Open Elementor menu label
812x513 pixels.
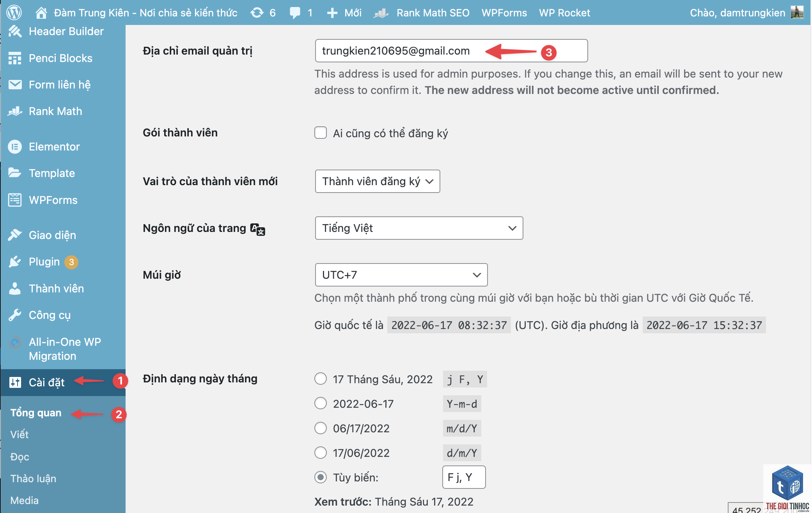(x=54, y=147)
